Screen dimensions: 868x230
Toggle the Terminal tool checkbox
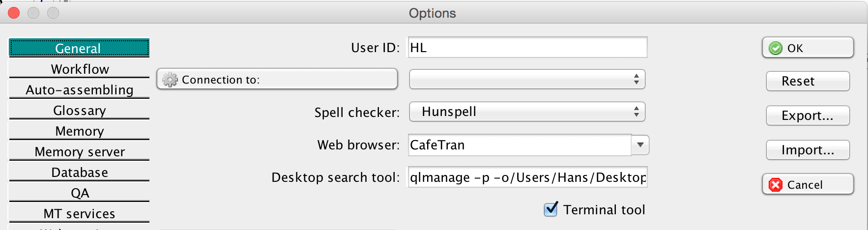551,209
